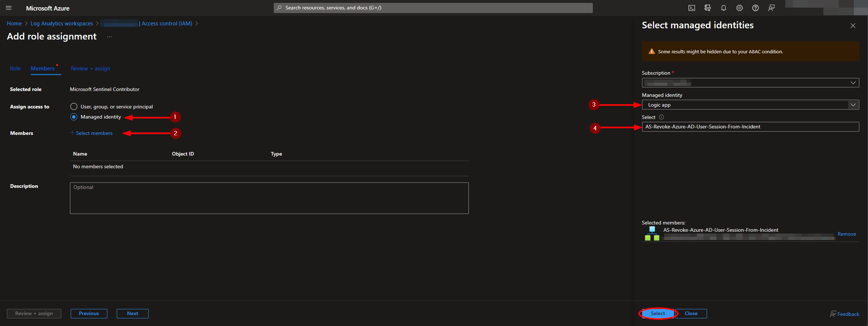Open the portal hamburger menu
The height and width of the screenshot is (326, 868).
click(x=9, y=8)
